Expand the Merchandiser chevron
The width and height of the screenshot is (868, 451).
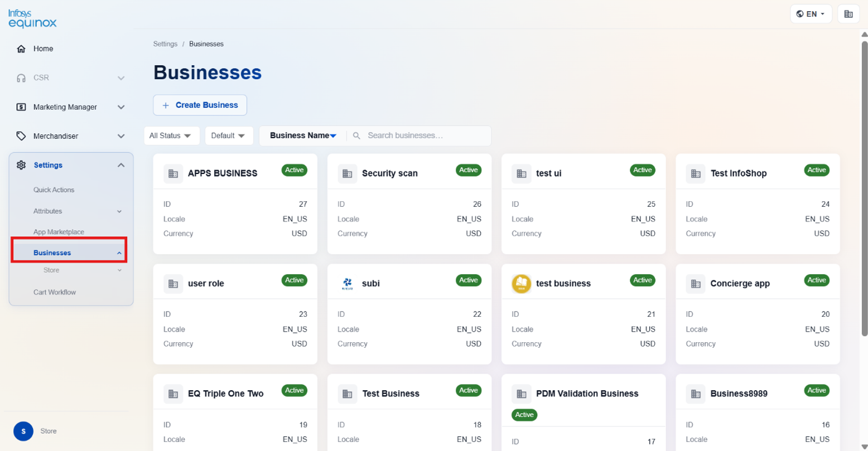(121, 136)
